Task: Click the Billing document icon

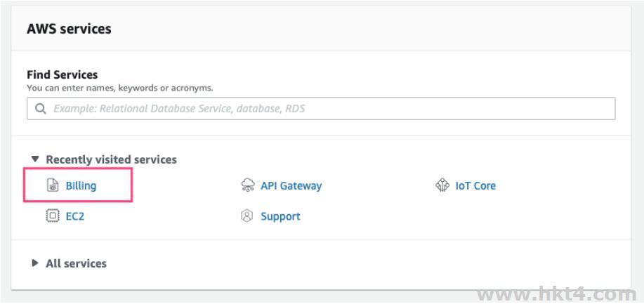Action: tap(53, 185)
